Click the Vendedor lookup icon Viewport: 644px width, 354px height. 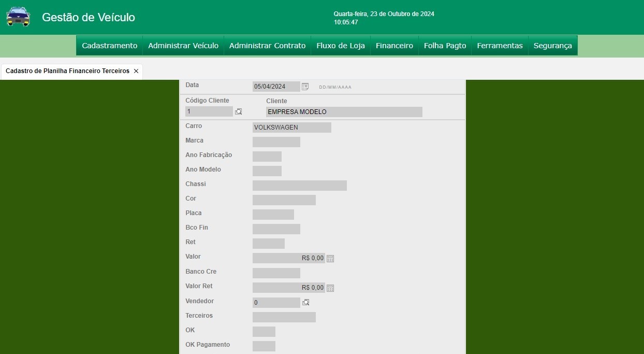pyautogui.click(x=306, y=303)
